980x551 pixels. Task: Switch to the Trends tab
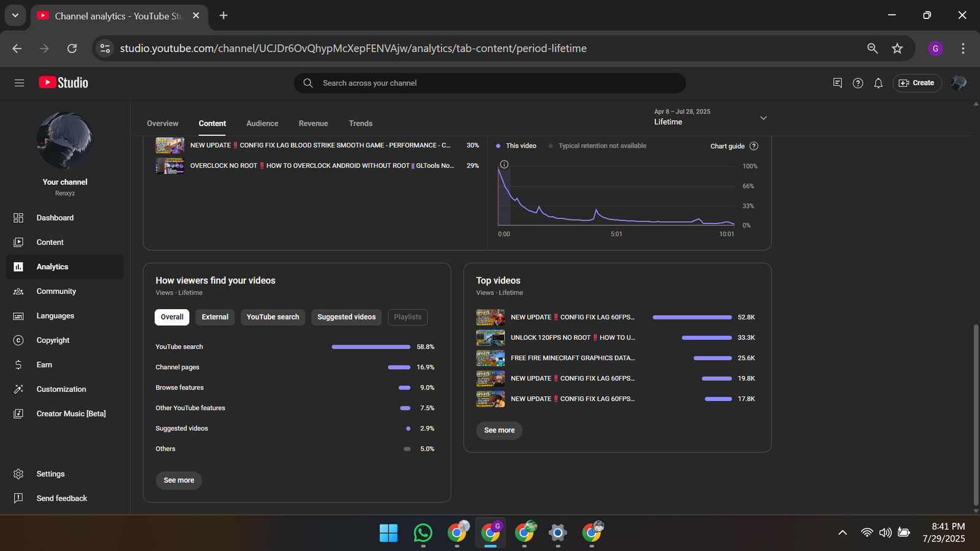coord(361,124)
